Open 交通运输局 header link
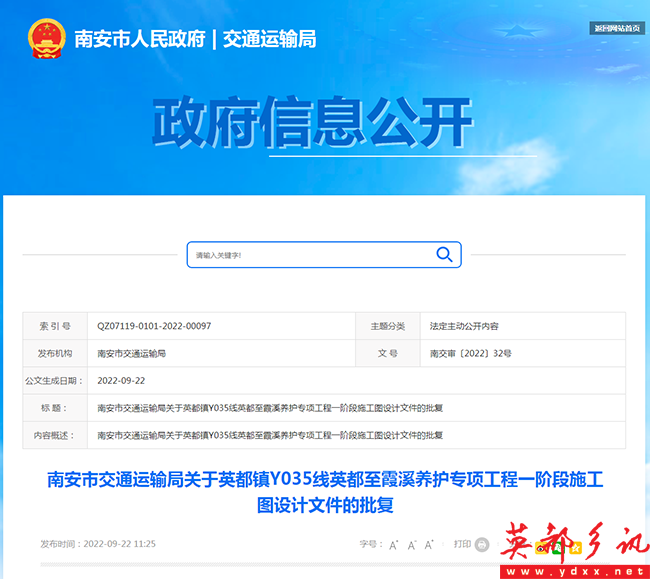This screenshot has width=650, height=579. [269, 39]
